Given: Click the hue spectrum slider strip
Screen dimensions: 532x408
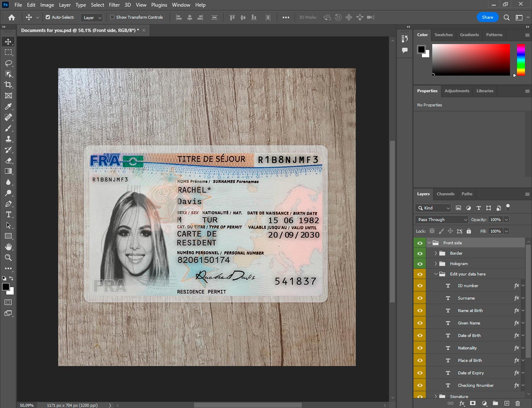Looking at the screenshot, I should 521,60.
